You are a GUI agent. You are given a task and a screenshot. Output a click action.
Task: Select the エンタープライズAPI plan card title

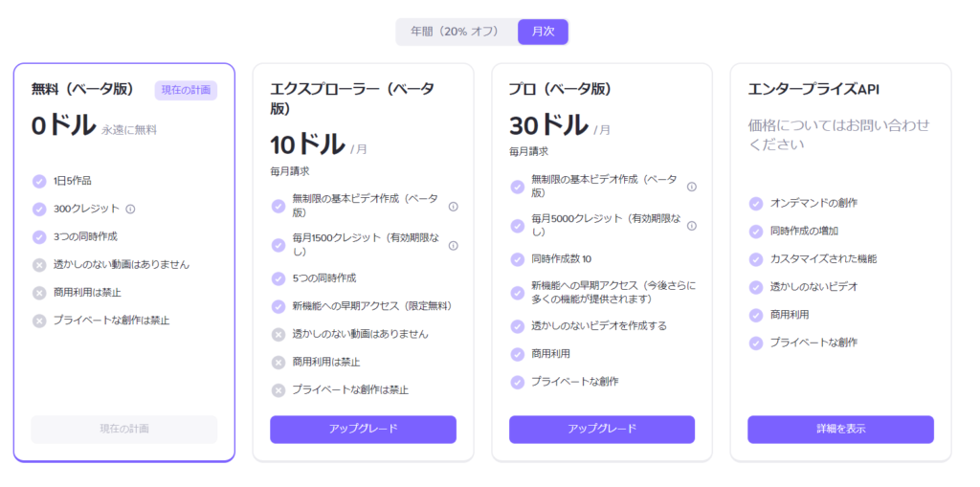(813, 89)
